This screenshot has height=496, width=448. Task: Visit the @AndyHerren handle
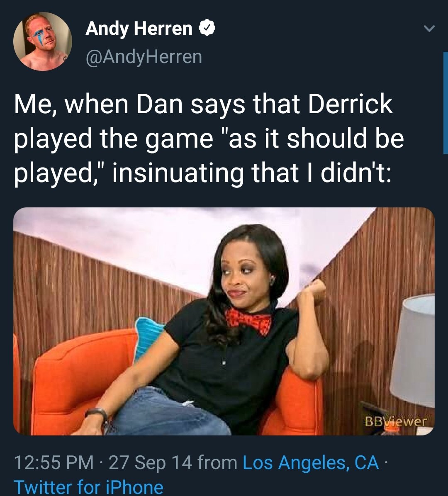(x=144, y=57)
